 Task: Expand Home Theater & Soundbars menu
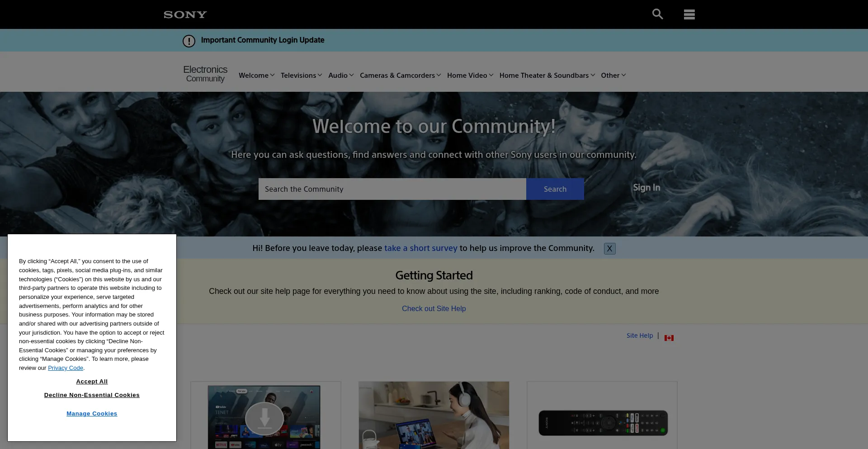pyautogui.click(x=547, y=76)
